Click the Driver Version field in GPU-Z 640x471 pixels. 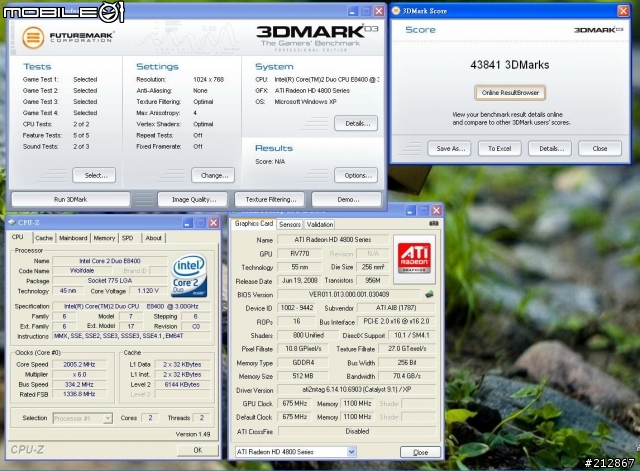pyautogui.click(x=356, y=390)
